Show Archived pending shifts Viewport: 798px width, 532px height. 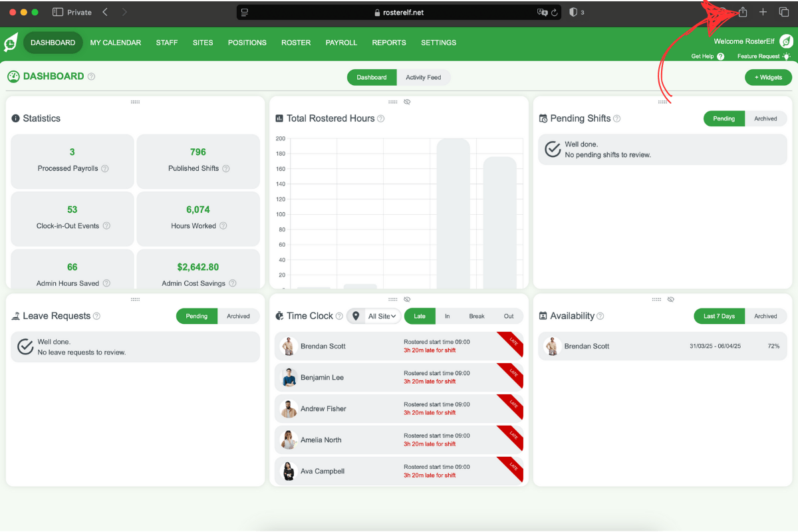[x=765, y=118]
